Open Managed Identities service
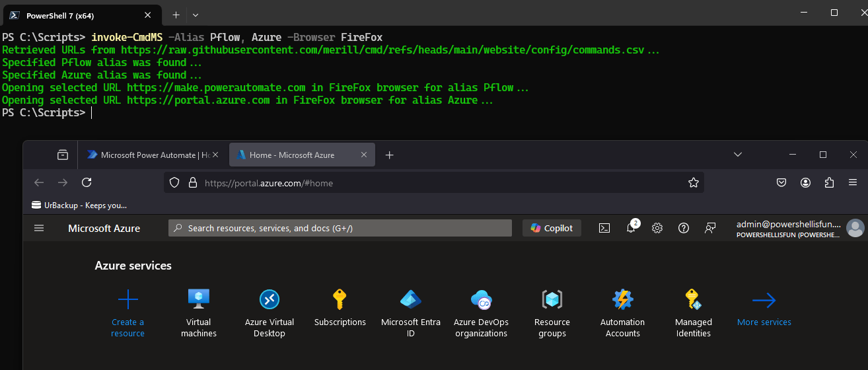Image resolution: width=868 pixels, height=370 pixels. point(693,313)
